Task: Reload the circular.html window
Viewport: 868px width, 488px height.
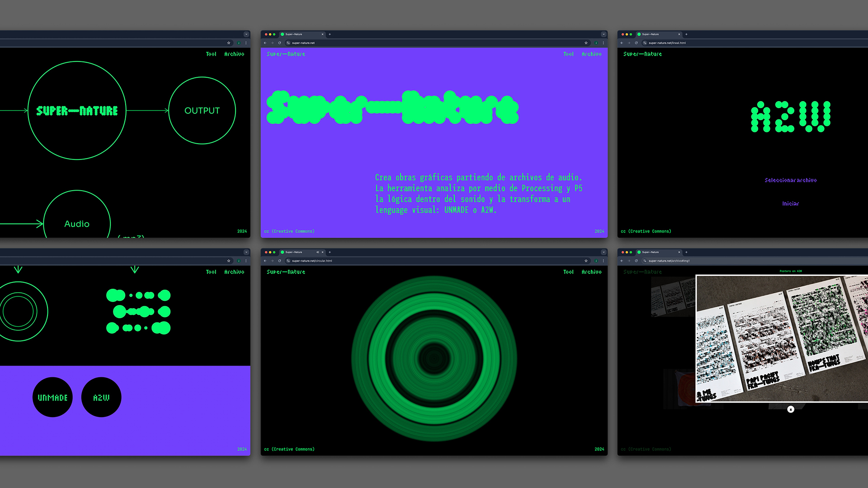Action: tap(279, 261)
